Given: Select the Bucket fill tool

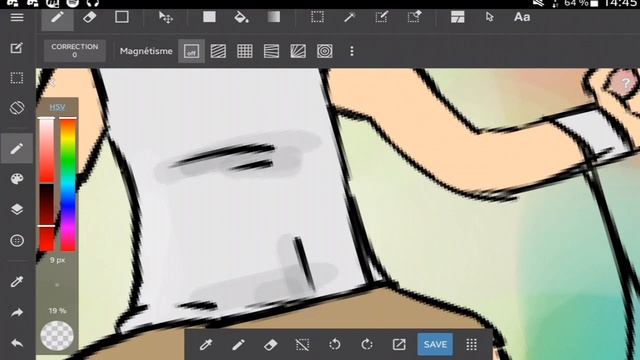Looking at the screenshot, I should pos(241,17).
